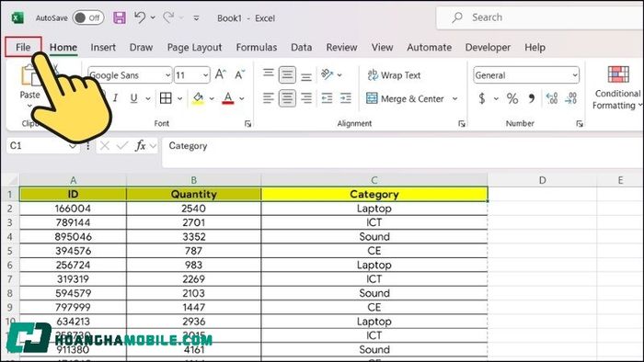
Task: Toggle AutoSave switch on
Action: click(x=88, y=17)
